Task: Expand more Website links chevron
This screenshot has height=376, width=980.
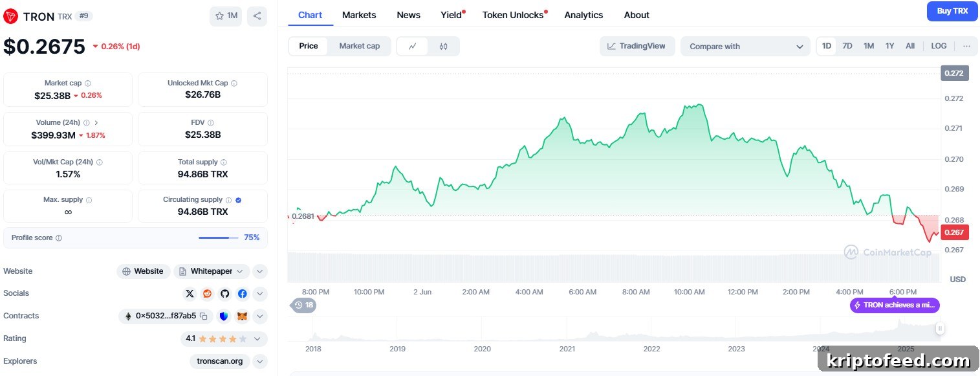Action: click(259, 271)
